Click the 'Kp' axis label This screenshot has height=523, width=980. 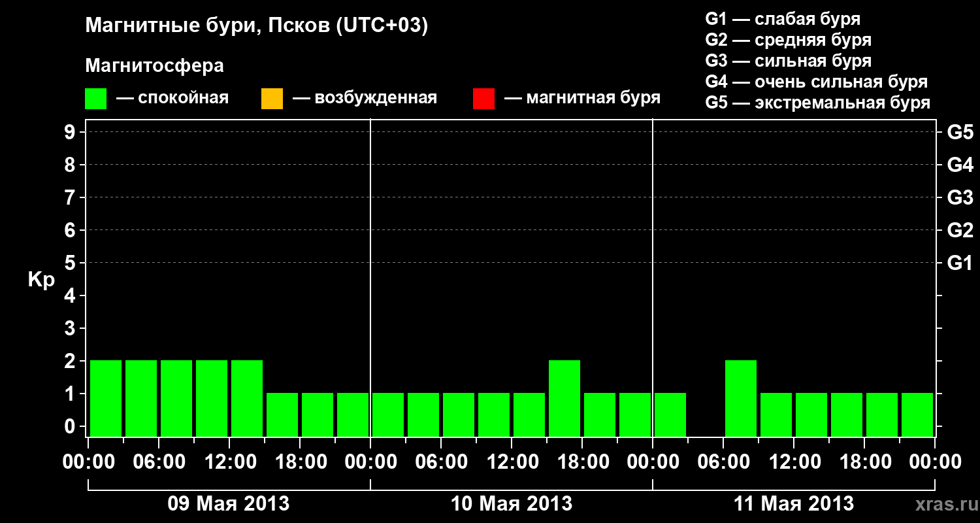pos(41,280)
